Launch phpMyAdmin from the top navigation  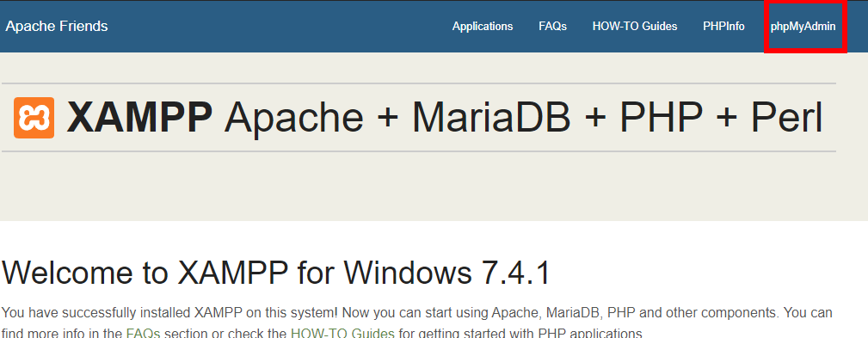click(803, 26)
